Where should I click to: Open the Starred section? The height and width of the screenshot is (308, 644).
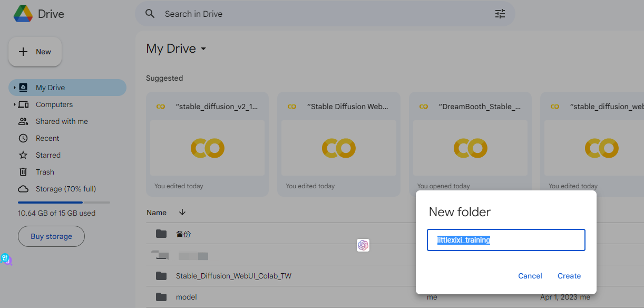[67, 155]
